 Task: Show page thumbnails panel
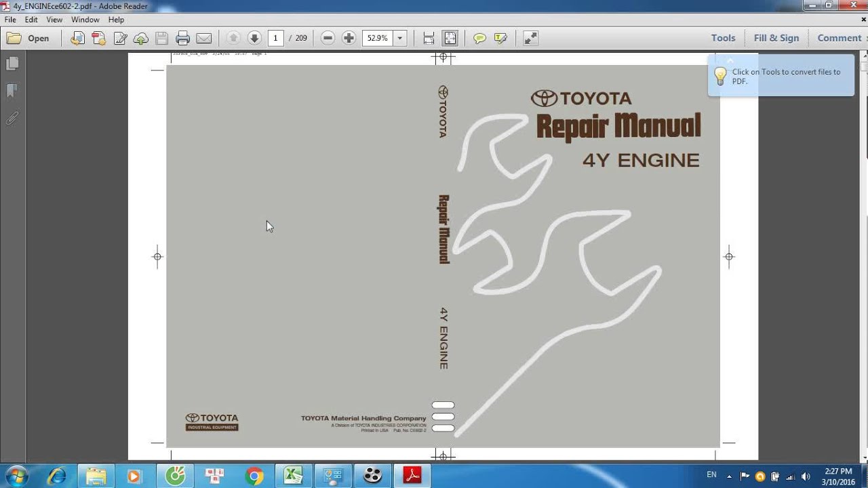point(12,64)
